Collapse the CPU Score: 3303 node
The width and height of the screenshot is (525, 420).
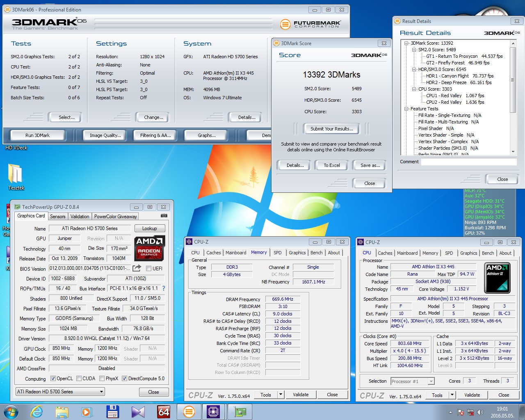tap(414, 89)
